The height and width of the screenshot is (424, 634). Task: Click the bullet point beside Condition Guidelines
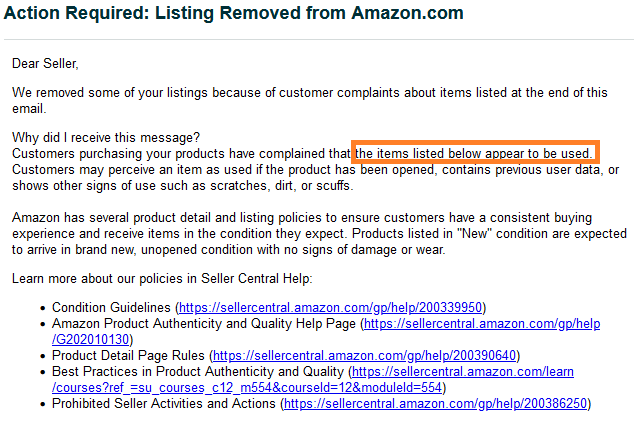coord(39,308)
